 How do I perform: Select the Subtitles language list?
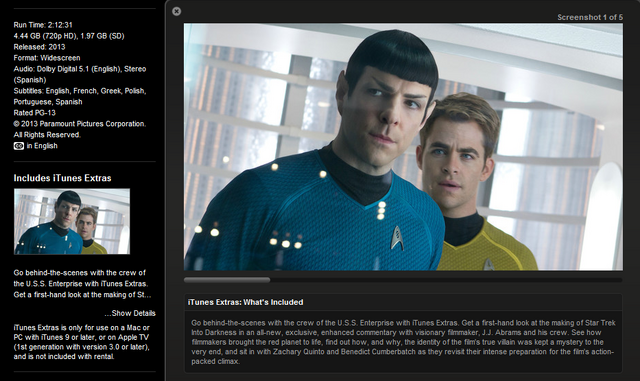[x=80, y=96]
